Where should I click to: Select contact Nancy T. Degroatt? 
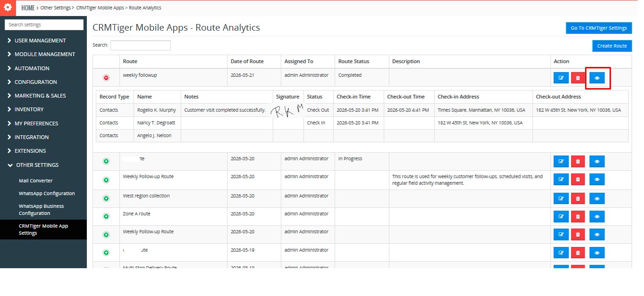157,123
